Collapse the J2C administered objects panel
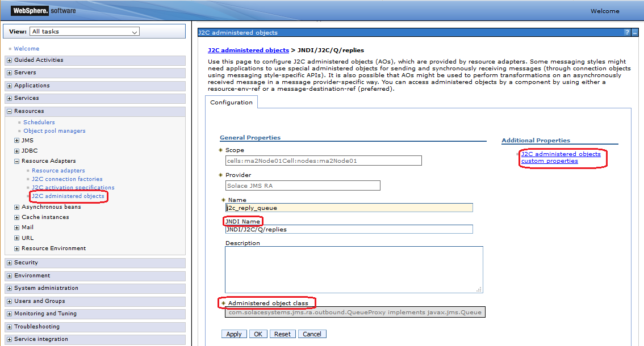The height and width of the screenshot is (346, 644). [635, 33]
